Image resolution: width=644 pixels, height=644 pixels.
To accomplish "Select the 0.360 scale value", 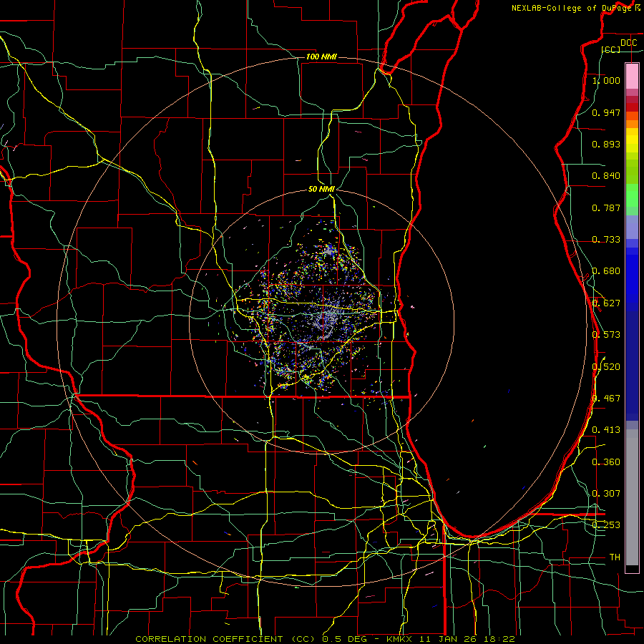I will pos(606,462).
